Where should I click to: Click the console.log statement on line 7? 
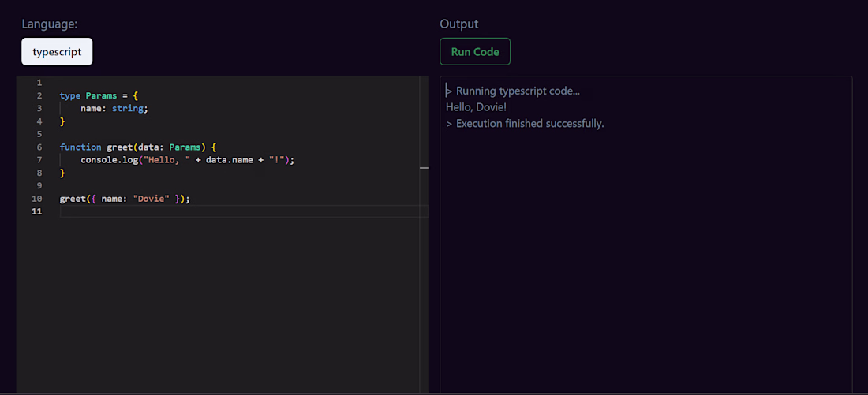tap(187, 160)
